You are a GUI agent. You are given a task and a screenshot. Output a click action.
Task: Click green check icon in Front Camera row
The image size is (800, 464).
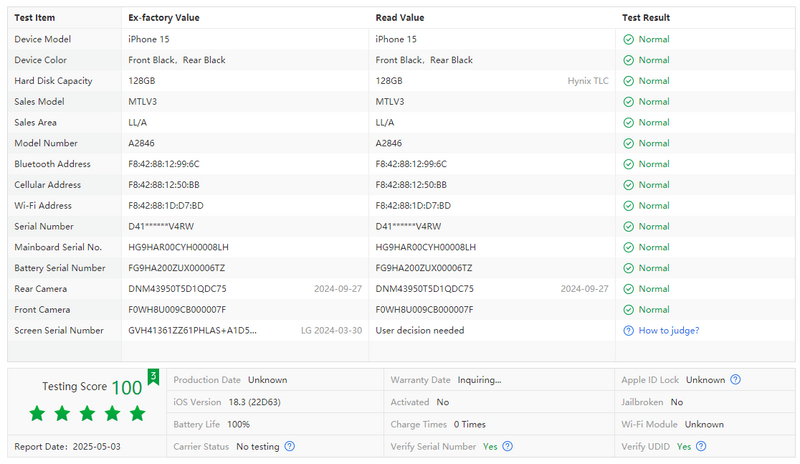pyautogui.click(x=629, y=310)
